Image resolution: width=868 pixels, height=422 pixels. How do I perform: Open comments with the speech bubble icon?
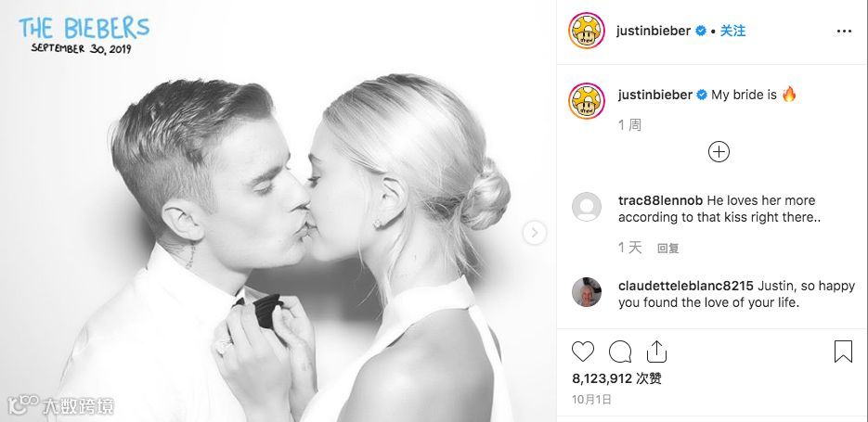620,352
